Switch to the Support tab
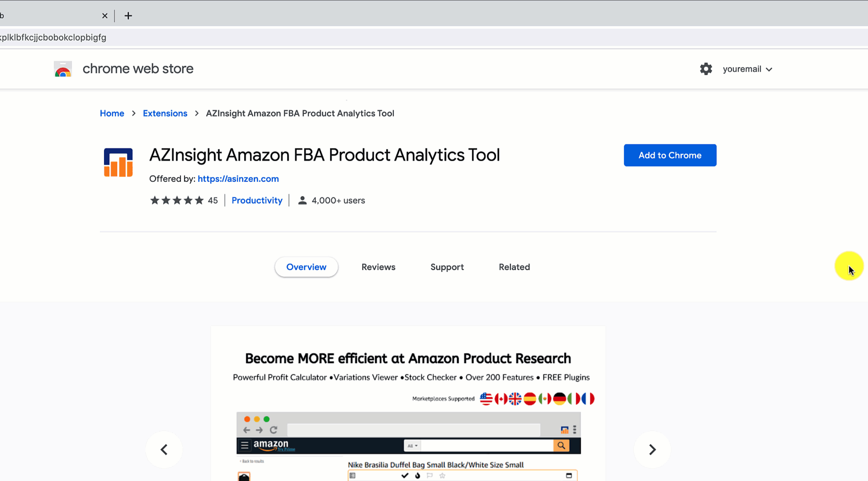This screenshot has height=481, width=868. [x=447, y=267]
